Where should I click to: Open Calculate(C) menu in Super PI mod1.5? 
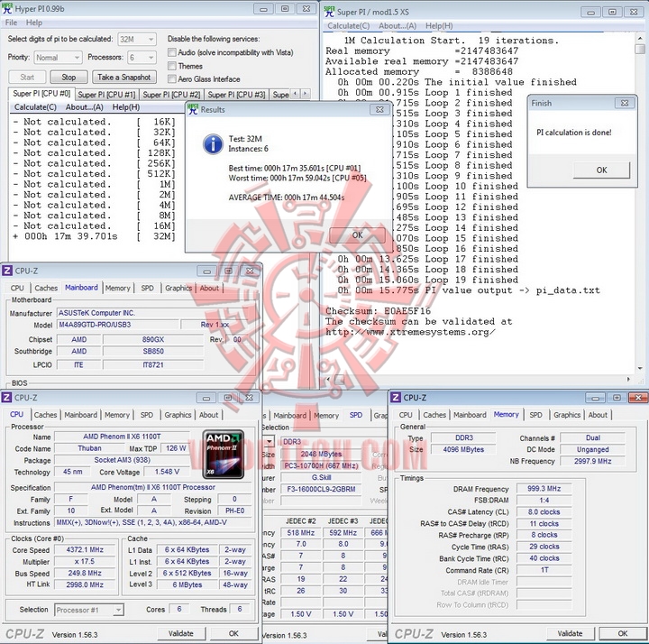click(349, 25)
